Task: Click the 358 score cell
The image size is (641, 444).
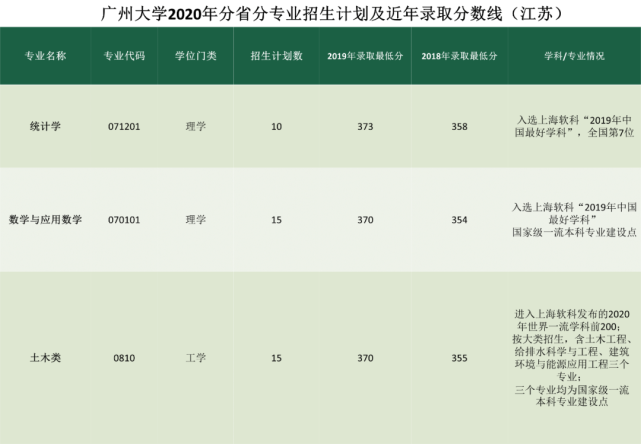Action: (459, 127)
